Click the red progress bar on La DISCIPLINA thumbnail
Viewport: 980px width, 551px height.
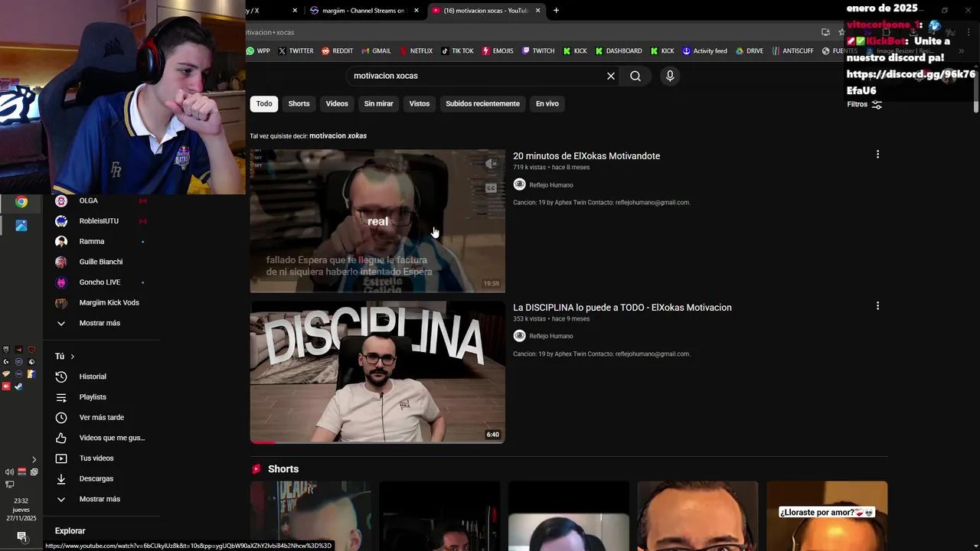click(263, 442)
